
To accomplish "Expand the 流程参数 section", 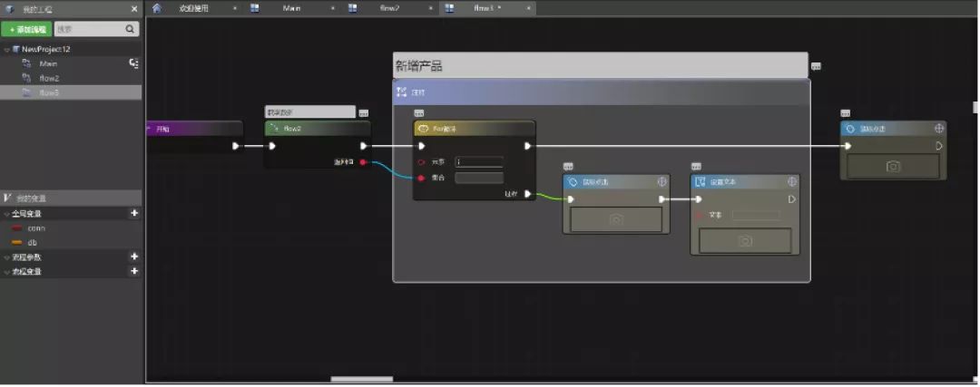I will [6, 257].
